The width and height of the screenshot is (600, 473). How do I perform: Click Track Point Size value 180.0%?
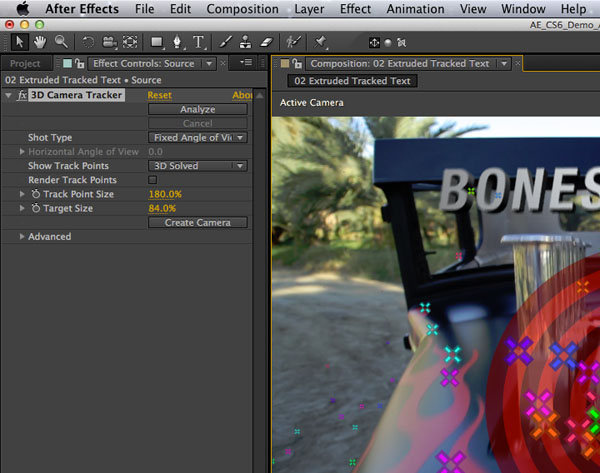165,194
